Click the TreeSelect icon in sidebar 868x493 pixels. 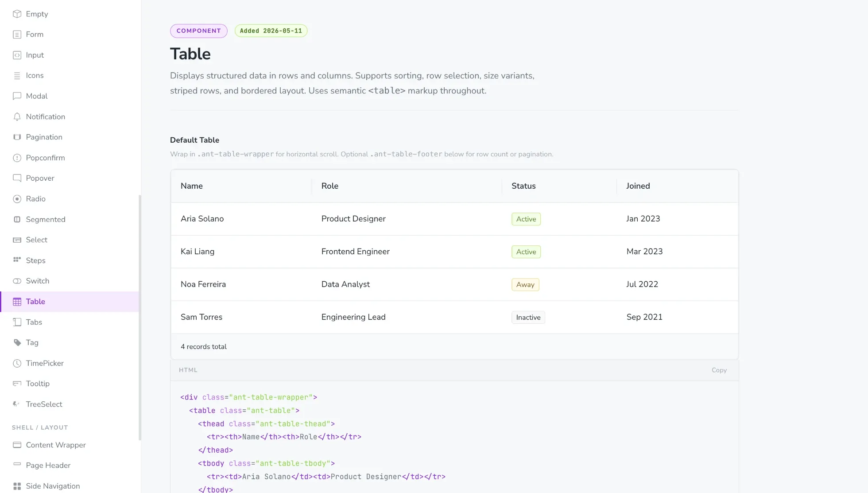(x=17, y=404)
